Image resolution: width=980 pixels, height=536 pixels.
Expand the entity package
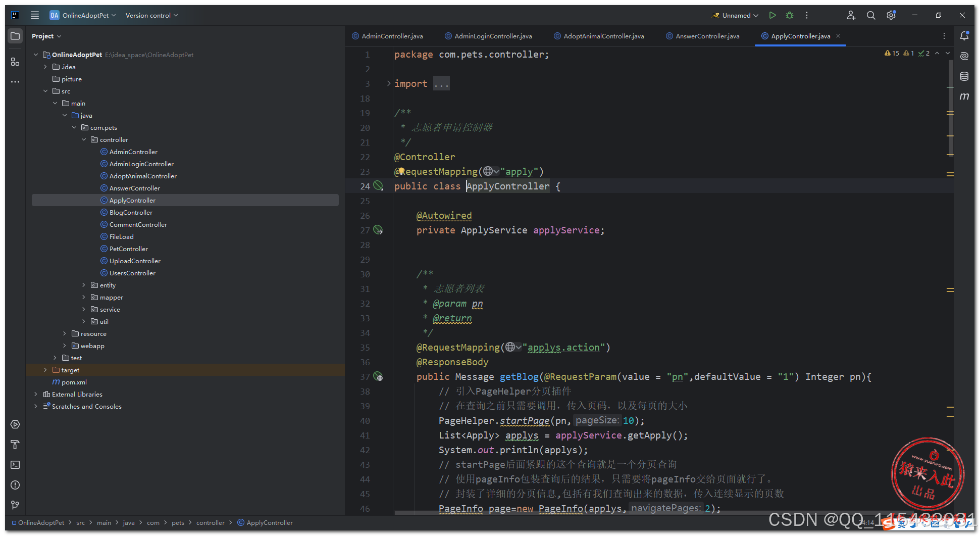point(84,285)
